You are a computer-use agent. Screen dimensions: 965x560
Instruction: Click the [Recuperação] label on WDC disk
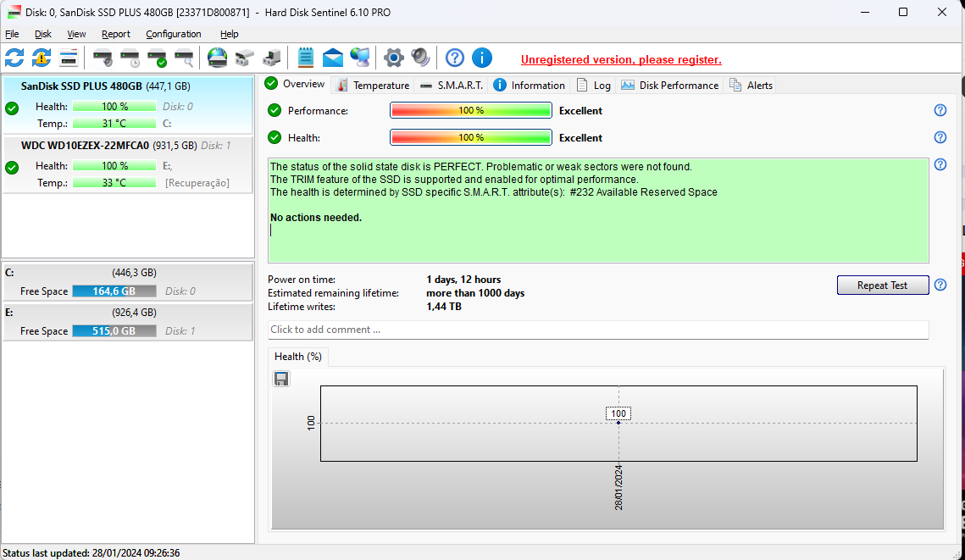tap(197, 183)
